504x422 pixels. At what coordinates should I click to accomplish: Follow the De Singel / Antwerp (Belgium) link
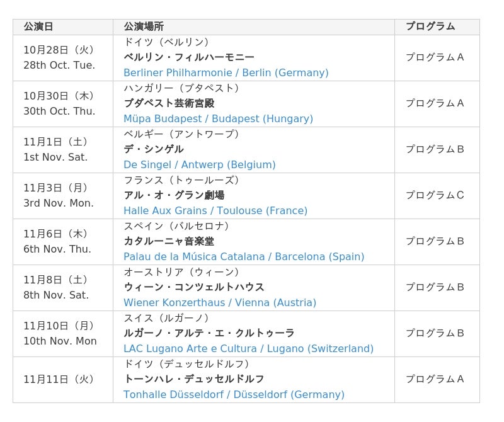(x=200, y=164)
